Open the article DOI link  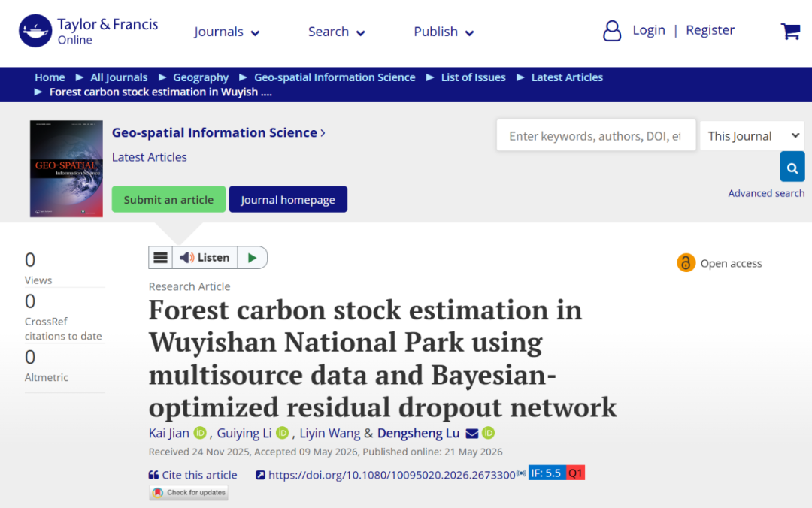(392, 475)
